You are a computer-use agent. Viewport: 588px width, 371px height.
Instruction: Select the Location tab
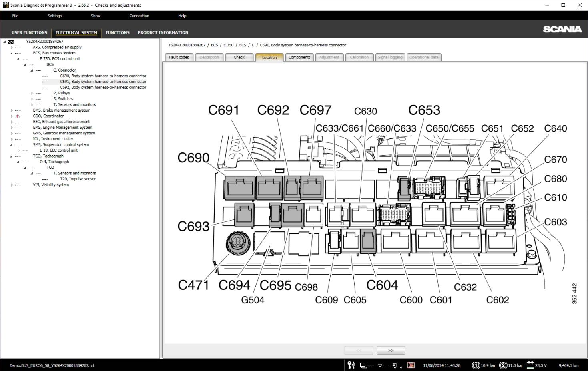pos(269,57)
